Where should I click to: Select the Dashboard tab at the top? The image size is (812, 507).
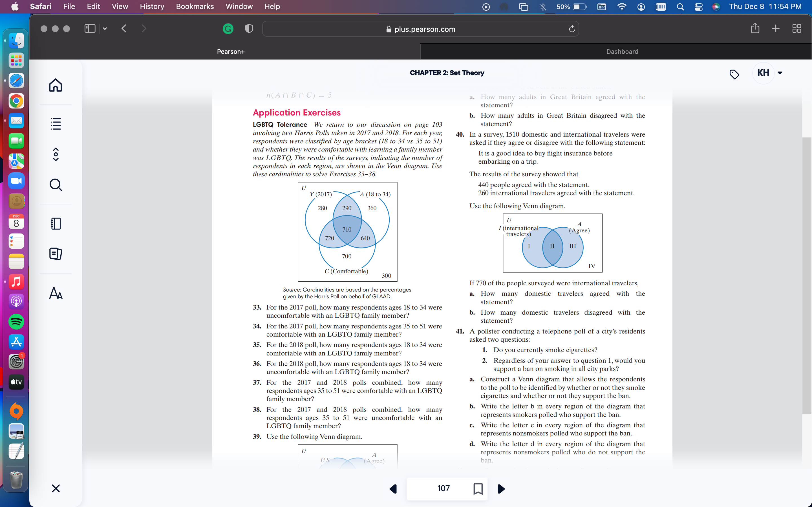[622, 51]
